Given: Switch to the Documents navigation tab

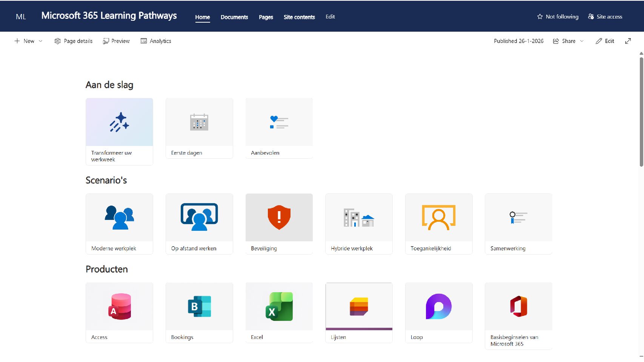Looking at the screenshot, I should 234,17.
